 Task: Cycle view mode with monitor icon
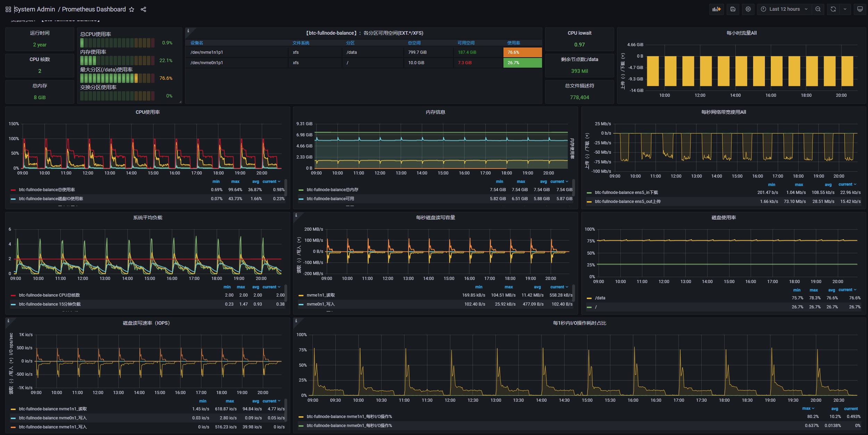[860, 9]
